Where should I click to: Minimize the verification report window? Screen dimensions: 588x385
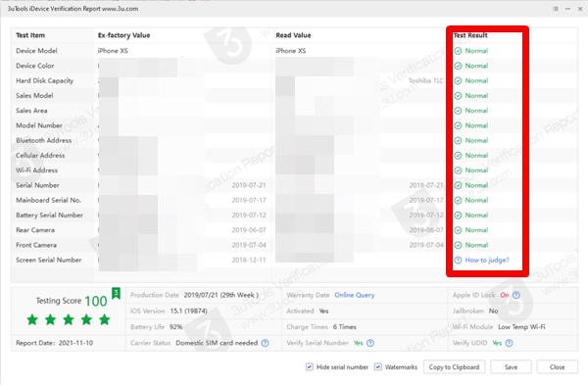[567, 9]
